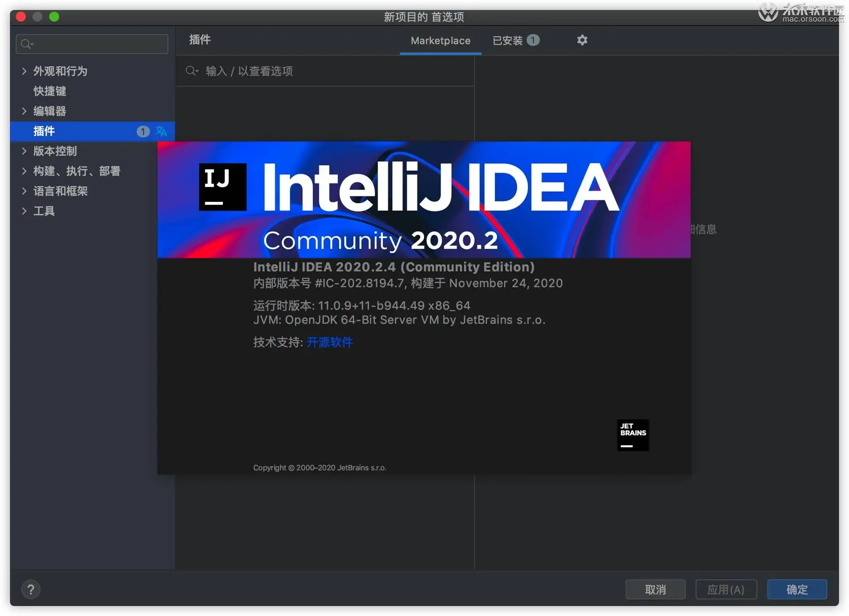Switch to the 已安装 tab
The image size is (849, 616).
click(x=516, y=41)
